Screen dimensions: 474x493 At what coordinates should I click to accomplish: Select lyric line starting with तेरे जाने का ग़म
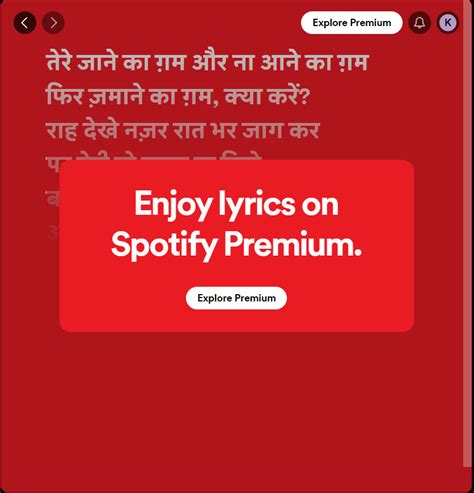click(x=207, y=62)
